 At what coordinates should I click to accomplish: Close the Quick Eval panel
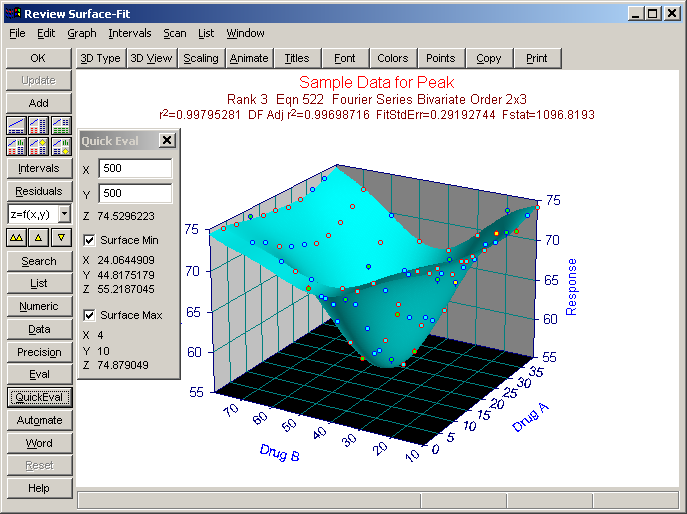point(167,140)
